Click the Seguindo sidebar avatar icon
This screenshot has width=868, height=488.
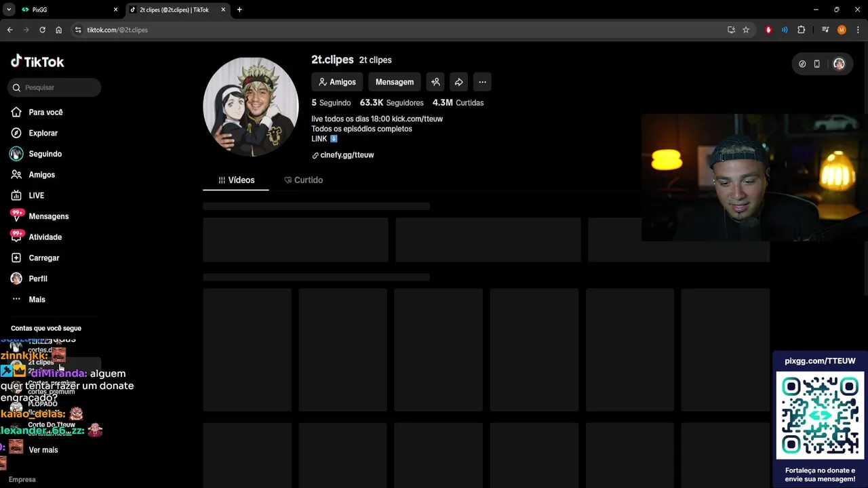click(16, 154)
